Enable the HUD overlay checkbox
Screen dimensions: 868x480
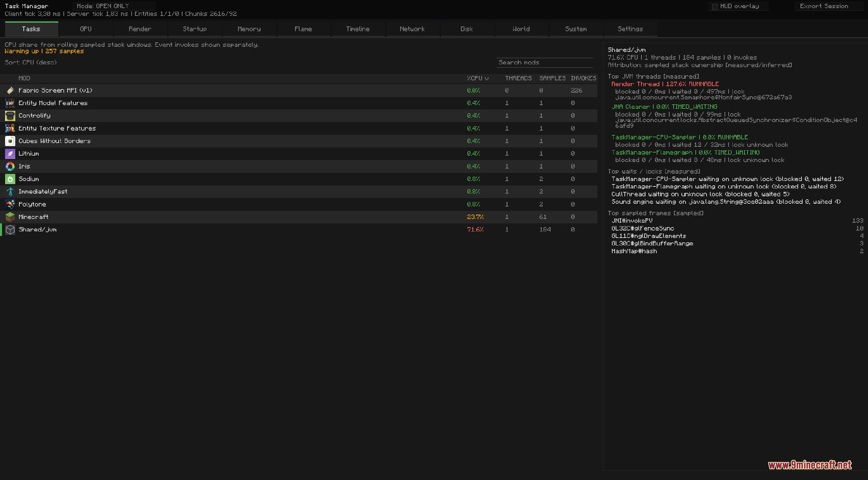click(x=715, y=6)
